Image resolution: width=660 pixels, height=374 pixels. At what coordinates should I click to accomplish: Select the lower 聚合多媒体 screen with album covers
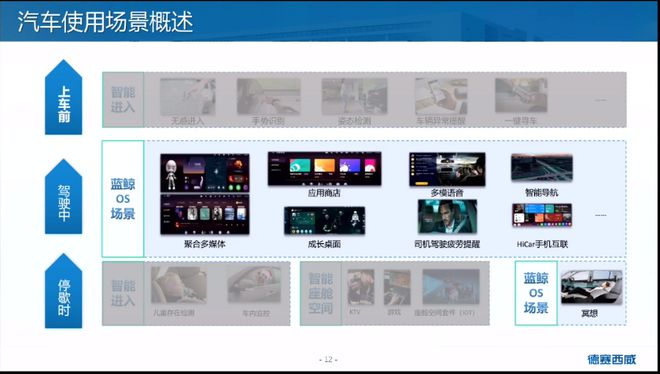pyautogui.click(x=205, y=215)
